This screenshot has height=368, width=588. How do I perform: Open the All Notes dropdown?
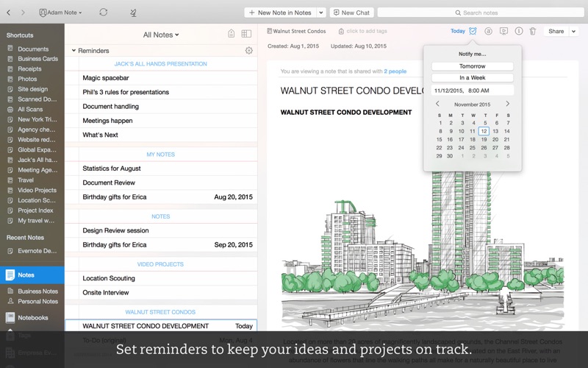coord(161,35)
